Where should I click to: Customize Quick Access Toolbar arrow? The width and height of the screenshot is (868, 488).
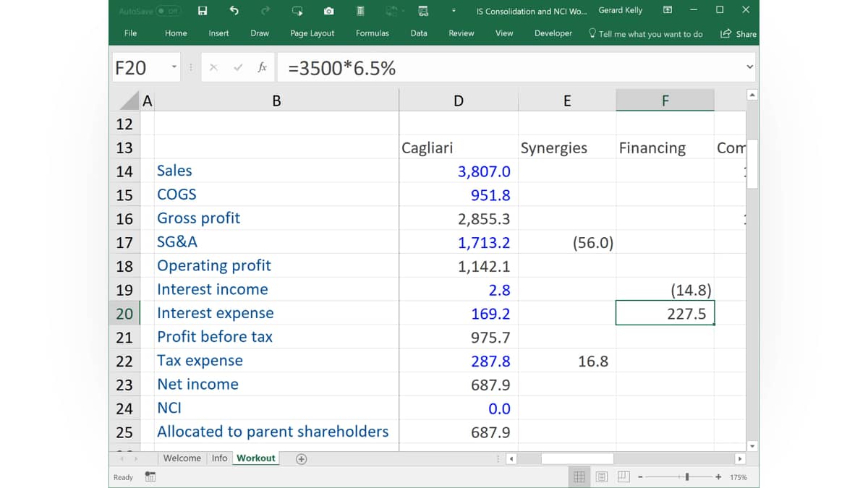[x=454, y=11]
